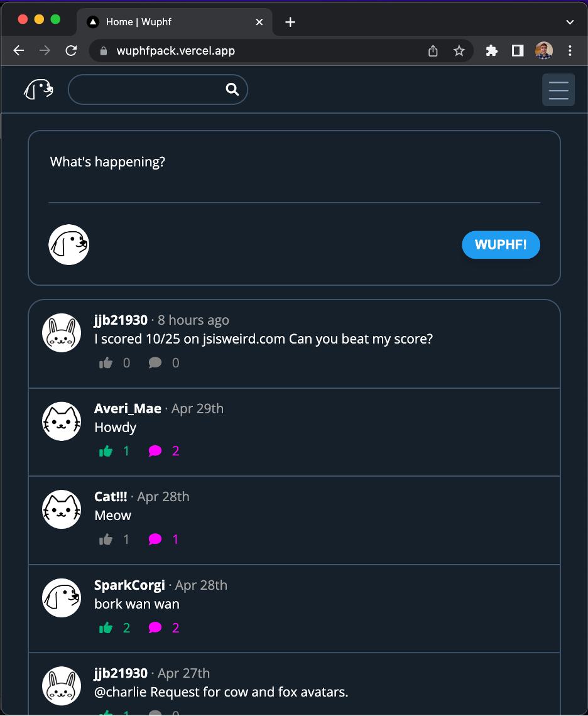The image size is (588, 716).
Task: Like Cat!!!'s Meow post
Action: [x=106, y=539]
